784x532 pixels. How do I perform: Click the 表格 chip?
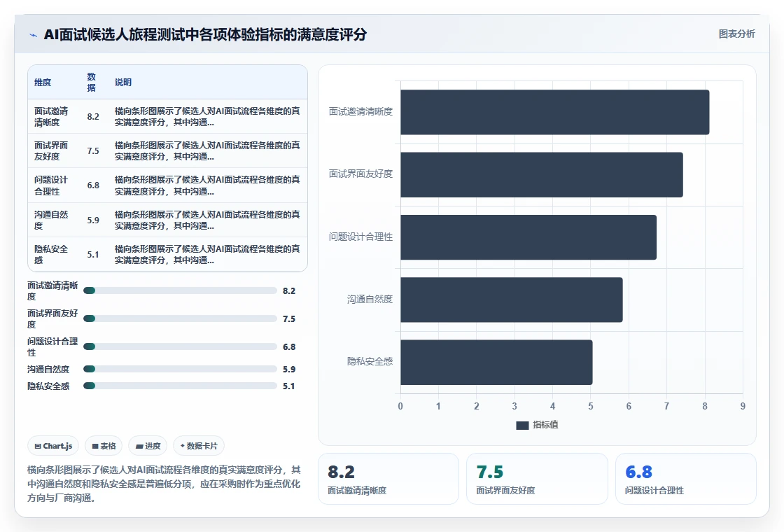(104, 446)
